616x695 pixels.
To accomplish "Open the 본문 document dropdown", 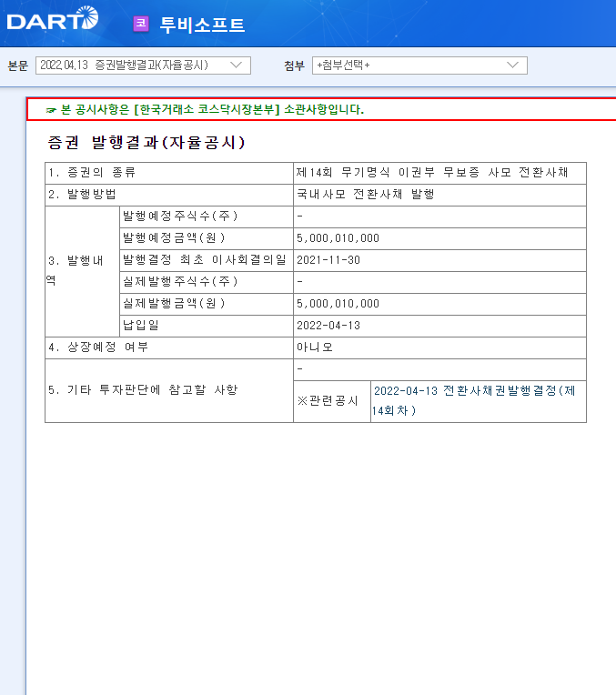I will tap(143, 65).
